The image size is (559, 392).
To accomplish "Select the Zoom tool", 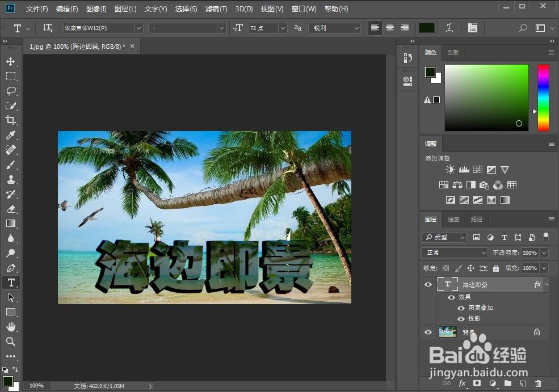I will pyautogui.click(x=11, y=342).
